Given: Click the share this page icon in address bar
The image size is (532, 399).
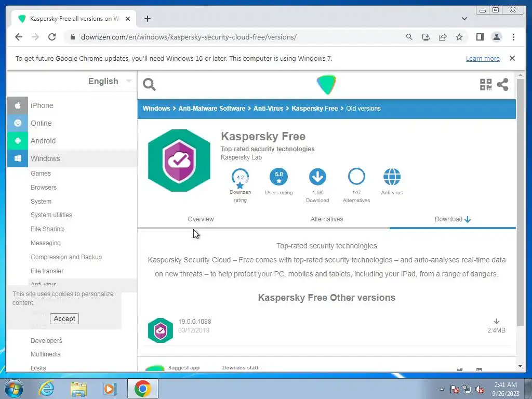Looking at the screenshot, I should pyautogui.click(x=443, y=37).
